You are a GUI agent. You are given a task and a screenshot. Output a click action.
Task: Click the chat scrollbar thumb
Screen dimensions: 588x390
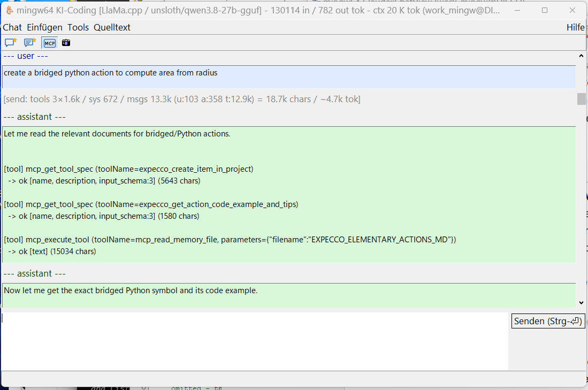(x=581, y=99)
